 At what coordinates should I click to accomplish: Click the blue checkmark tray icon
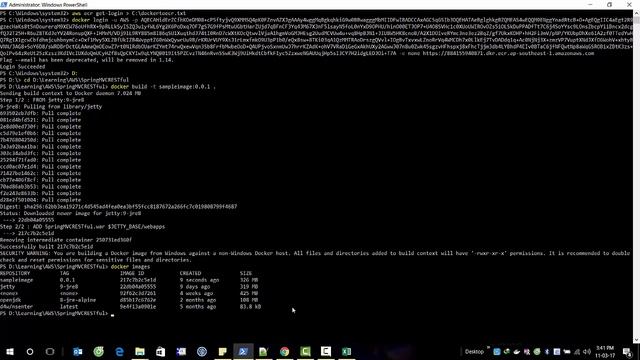[x=497, y=352]
